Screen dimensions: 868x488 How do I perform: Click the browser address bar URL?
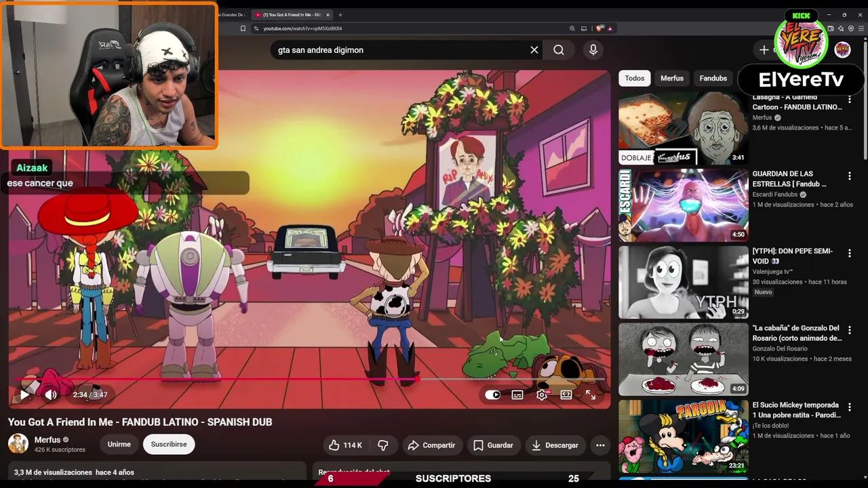302,28
